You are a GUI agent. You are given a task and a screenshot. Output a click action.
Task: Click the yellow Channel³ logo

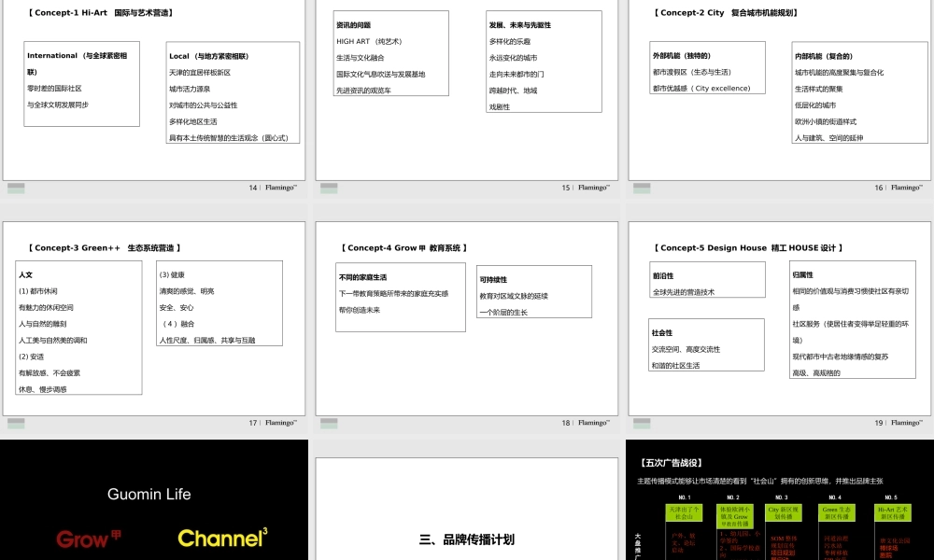pyautogui.click(x=221, y=538)
